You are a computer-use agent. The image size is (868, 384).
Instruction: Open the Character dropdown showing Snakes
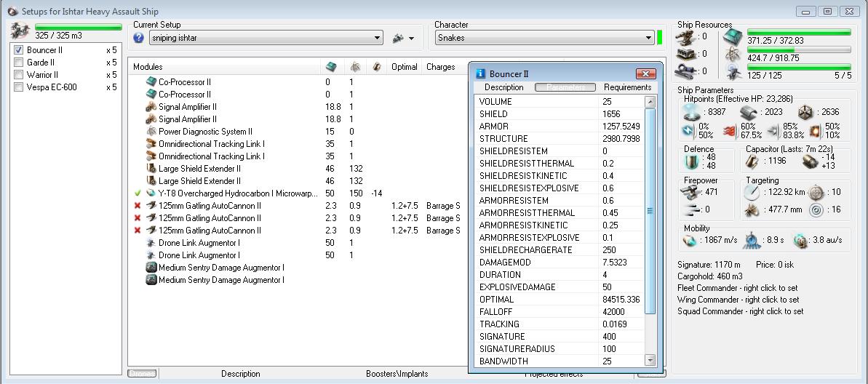pyautogui.click(x=544, y=38)
